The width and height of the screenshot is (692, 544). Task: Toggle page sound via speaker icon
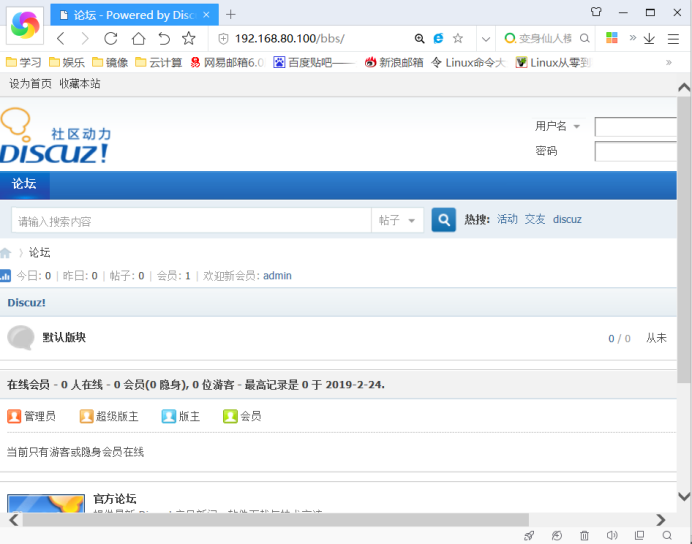click(612, 535)
